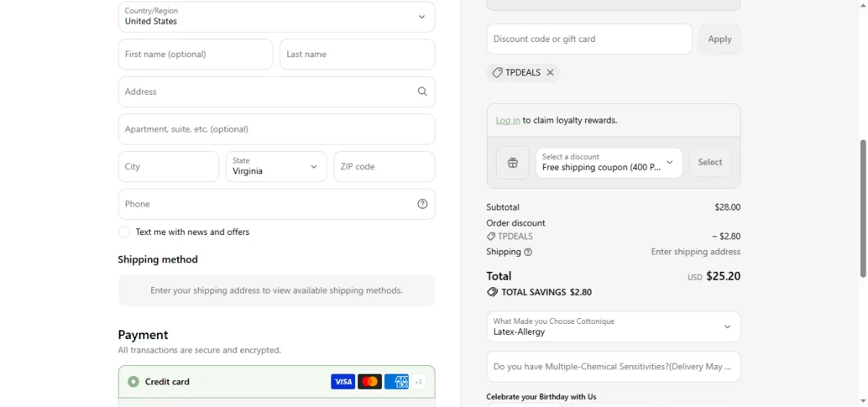Click the Apply discount button

[x=720, y=39]
